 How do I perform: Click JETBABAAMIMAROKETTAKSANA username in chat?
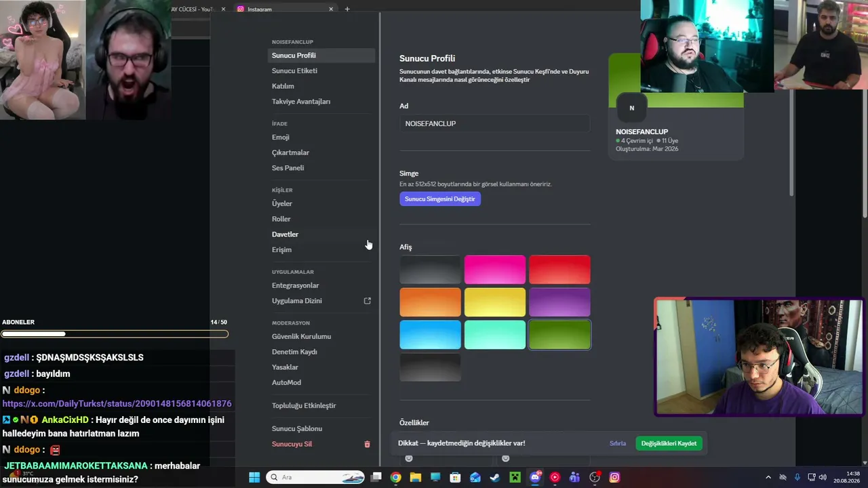[x=76, y=466]
